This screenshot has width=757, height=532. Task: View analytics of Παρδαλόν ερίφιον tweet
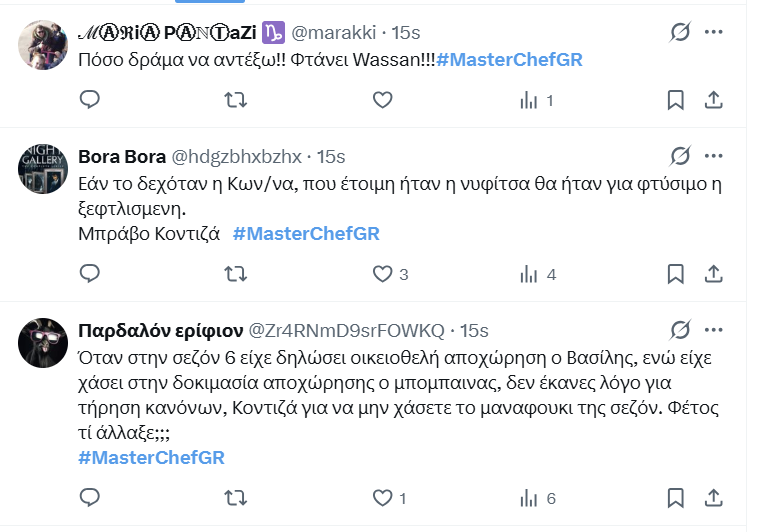point(530,498)
